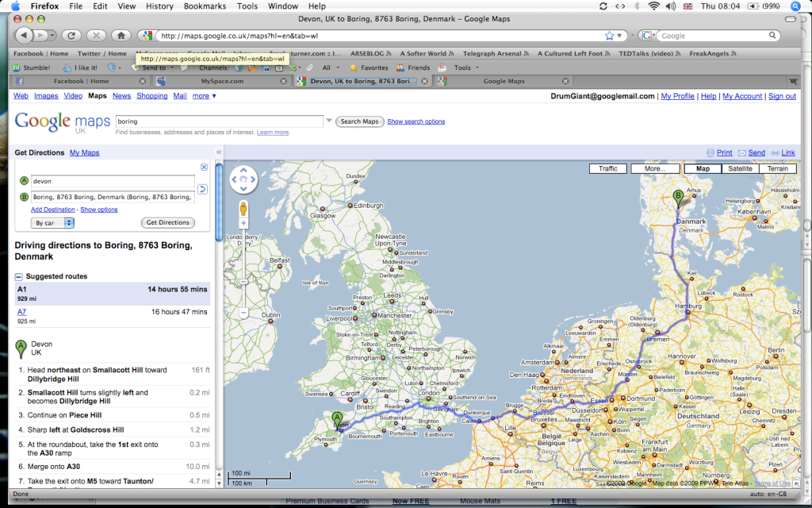Select the A7 alternate route link
Image resolution: width=812 pixels, height=508 pixels.
click(x=21, y=312)
